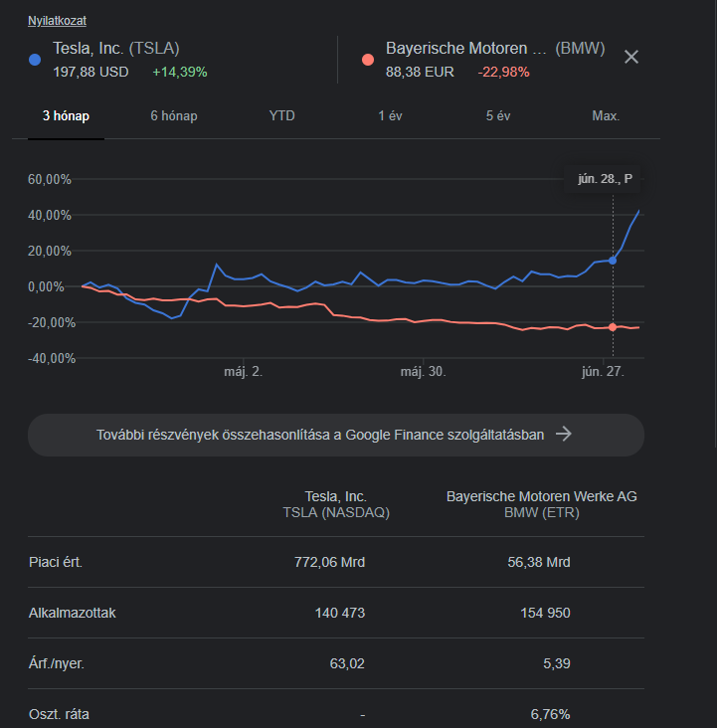The width and height of the screenshot is (717, 728).
Task: Click Bayerische Motoren Werke AG column header
Action: pyautogui.click(x=541, y=504)
